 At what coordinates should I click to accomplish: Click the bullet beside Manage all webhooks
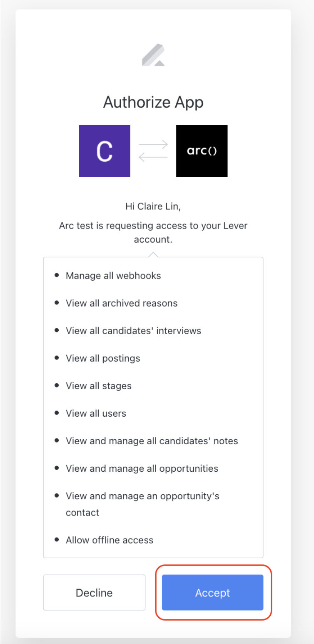57,274
